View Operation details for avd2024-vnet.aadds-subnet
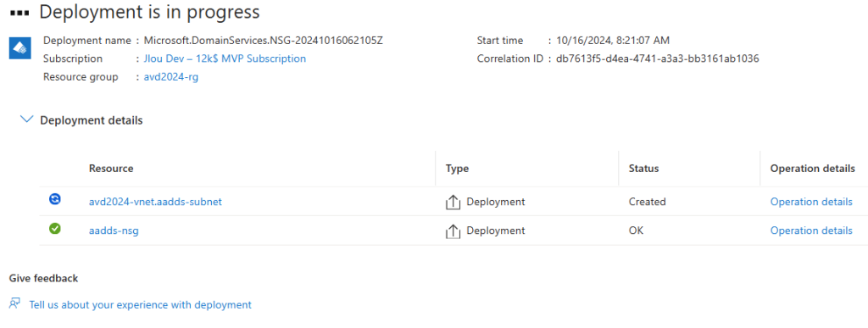 coord(811,202)
